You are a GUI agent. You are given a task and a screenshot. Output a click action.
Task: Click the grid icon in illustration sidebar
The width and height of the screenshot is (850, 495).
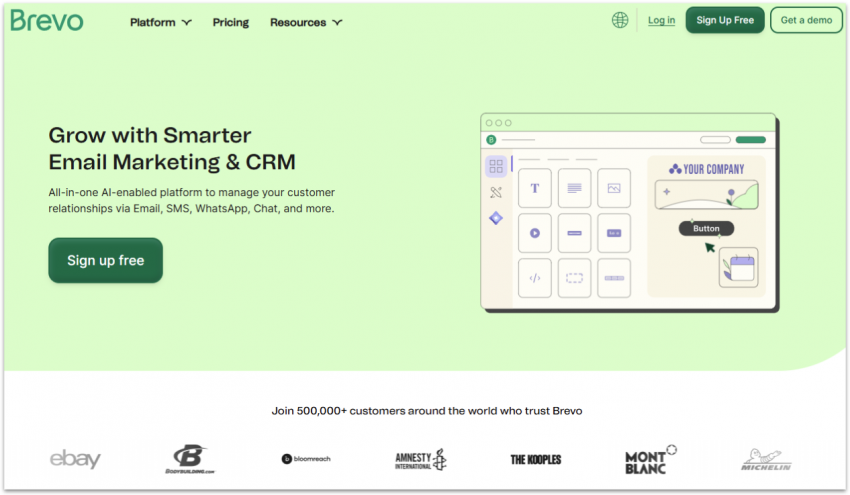(x=496, y=166)
